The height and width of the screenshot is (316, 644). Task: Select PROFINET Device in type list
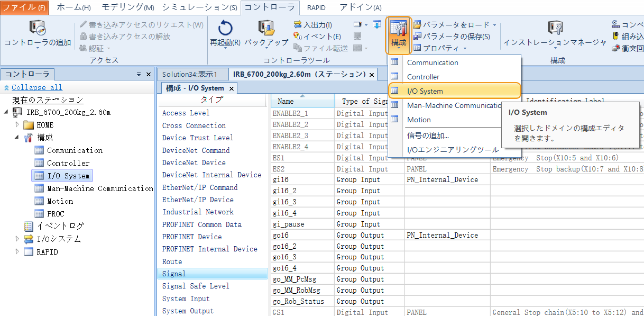coord(191,237)
